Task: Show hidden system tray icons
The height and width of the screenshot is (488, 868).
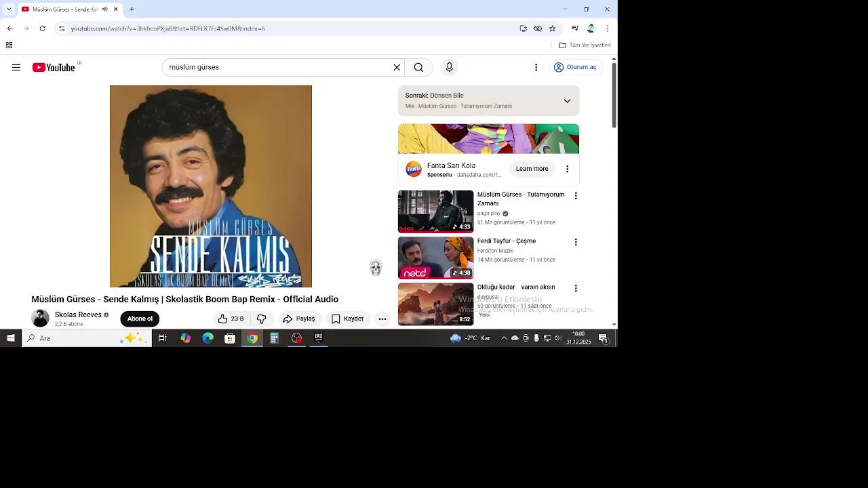Action: pos(503,338)
